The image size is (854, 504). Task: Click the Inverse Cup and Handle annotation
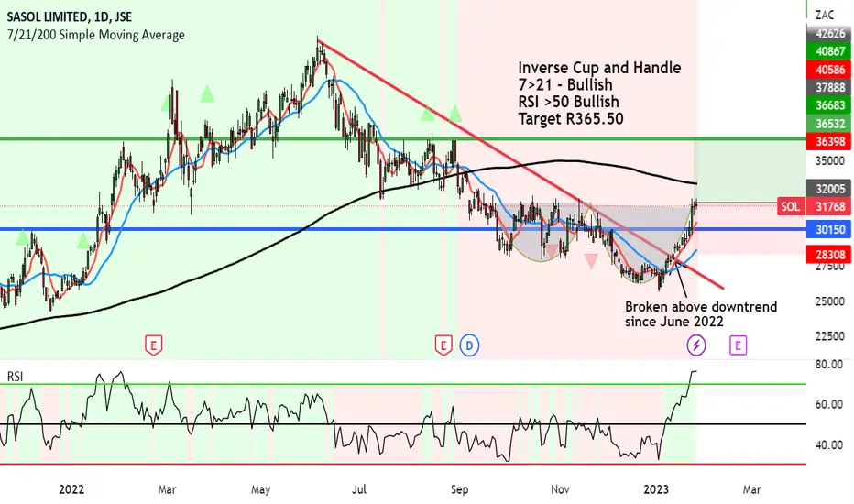coord(599,68)
